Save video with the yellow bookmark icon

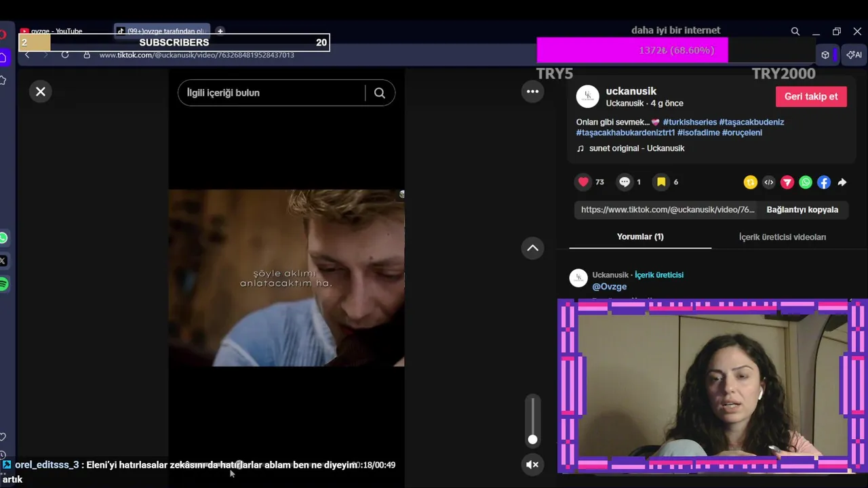coord(661,182)
